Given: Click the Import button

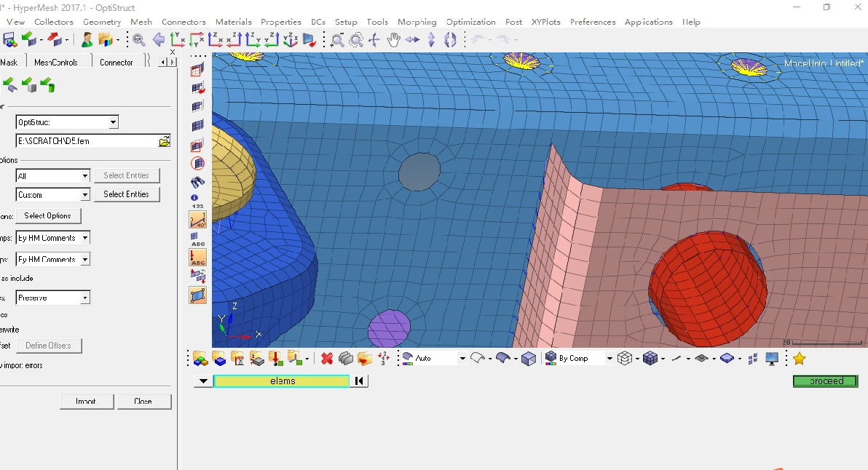Looking at the screenshot, I should [86, 402].
